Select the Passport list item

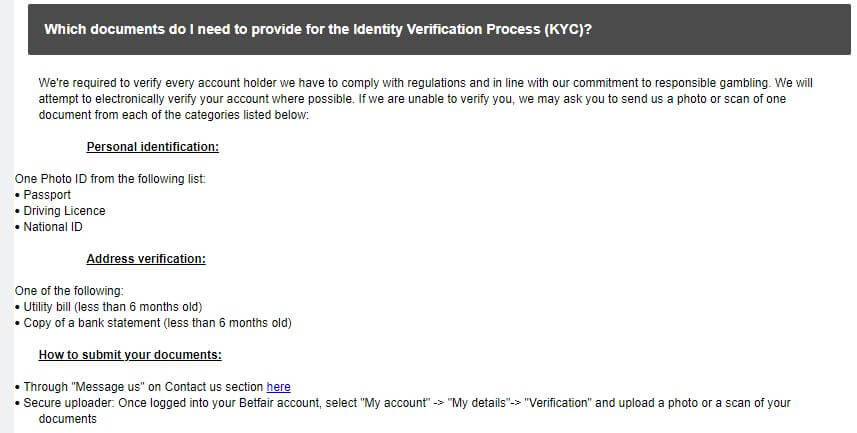point(47,195)
